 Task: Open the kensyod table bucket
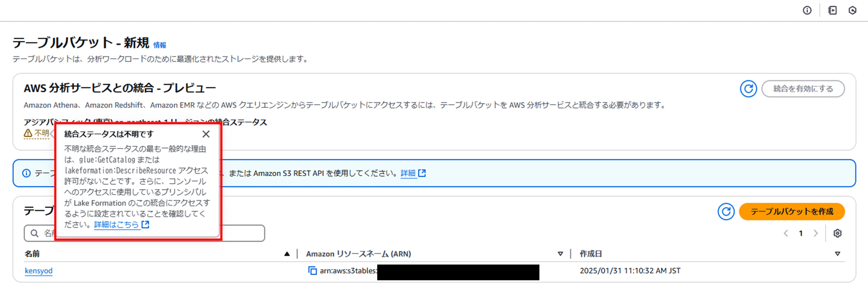pos(39,271)
